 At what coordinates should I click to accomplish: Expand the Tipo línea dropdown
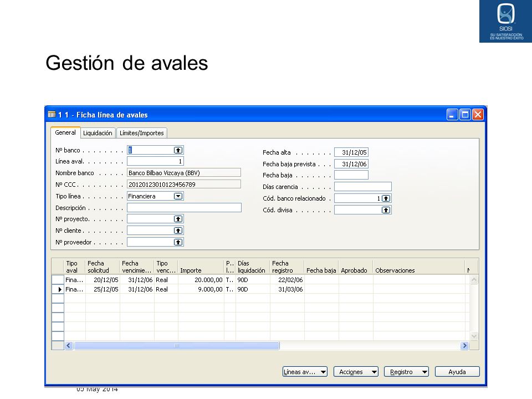[178, 196]
